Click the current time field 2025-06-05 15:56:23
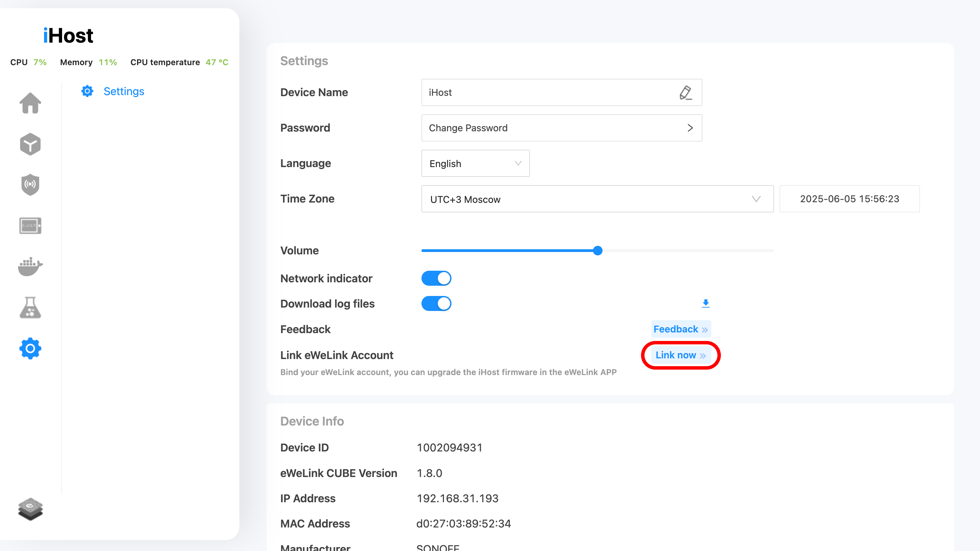 click(x=849, y=199)
